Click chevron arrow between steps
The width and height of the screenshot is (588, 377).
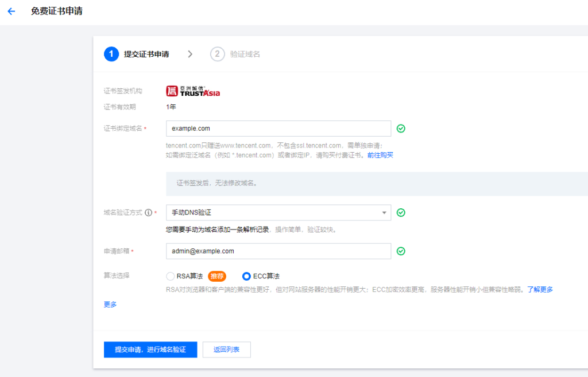[x=190, y=54]
